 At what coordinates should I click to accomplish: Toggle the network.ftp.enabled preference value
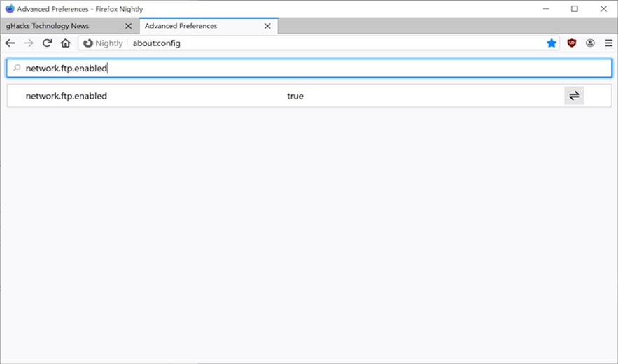point(574,96)
